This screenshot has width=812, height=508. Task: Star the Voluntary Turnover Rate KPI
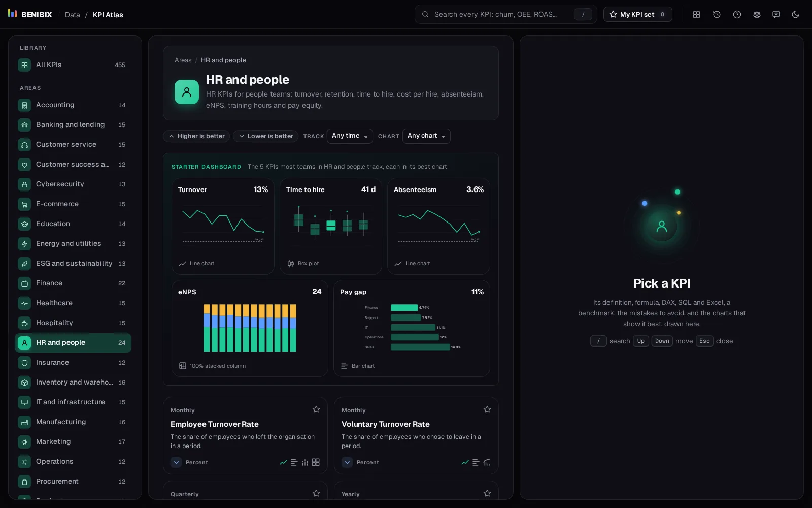click(x=487, y=409)
